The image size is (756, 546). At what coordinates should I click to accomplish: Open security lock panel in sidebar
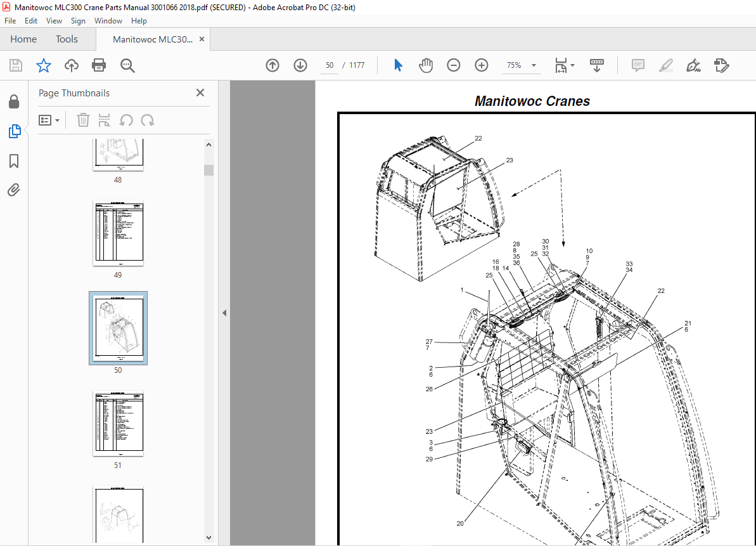pyautogui.click(x=14, y=101)
